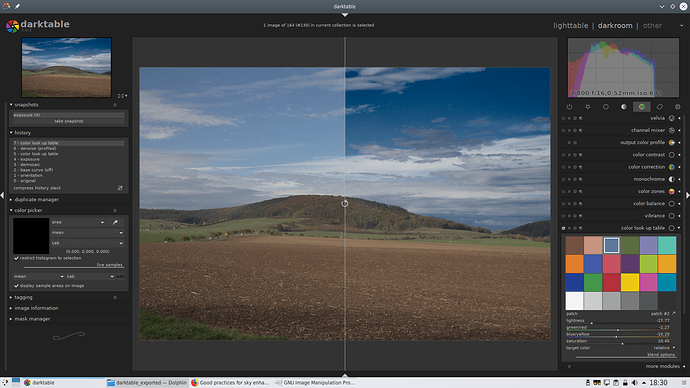Switch to the lighttable view
690x388 pixels.
click(x=570, y=26)
